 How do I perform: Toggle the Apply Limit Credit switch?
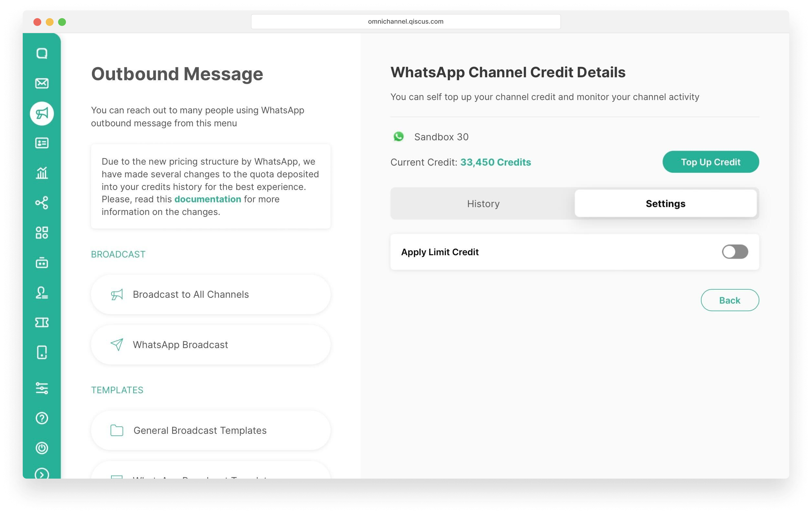tap(735, 252)
